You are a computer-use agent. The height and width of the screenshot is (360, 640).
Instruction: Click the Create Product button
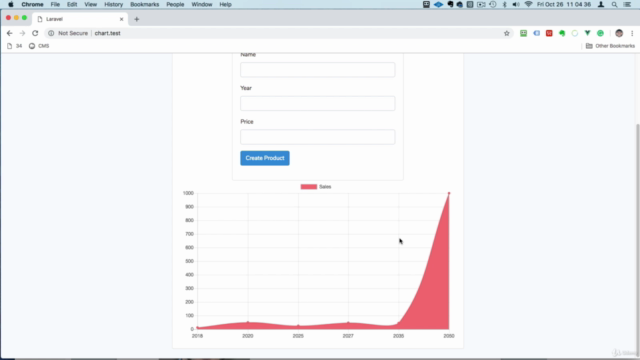pyautogui.click(x=265, y=158)
